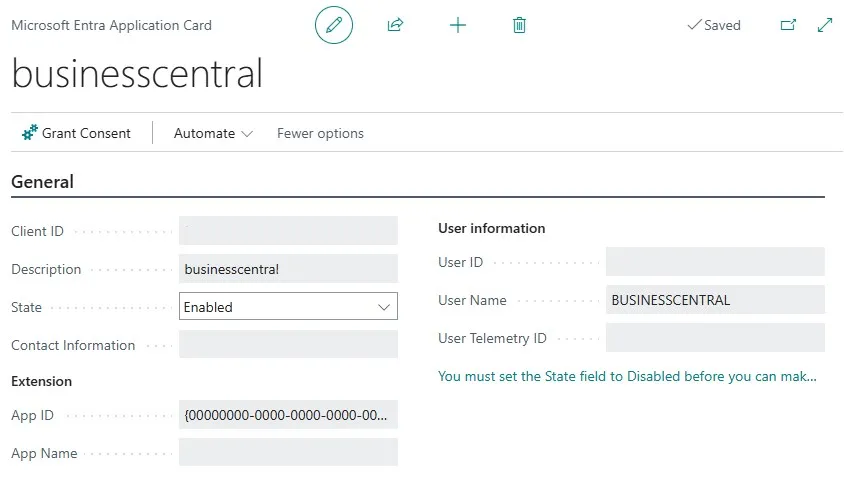852x484 pixels.
Task: Click the User information heading
Action: point(491,228)
